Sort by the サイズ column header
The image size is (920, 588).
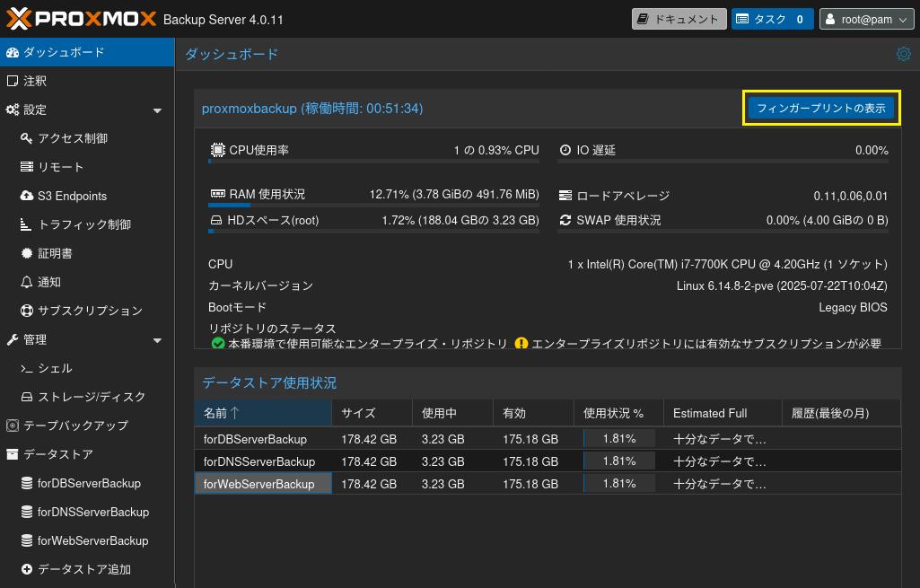coord(372,413)
